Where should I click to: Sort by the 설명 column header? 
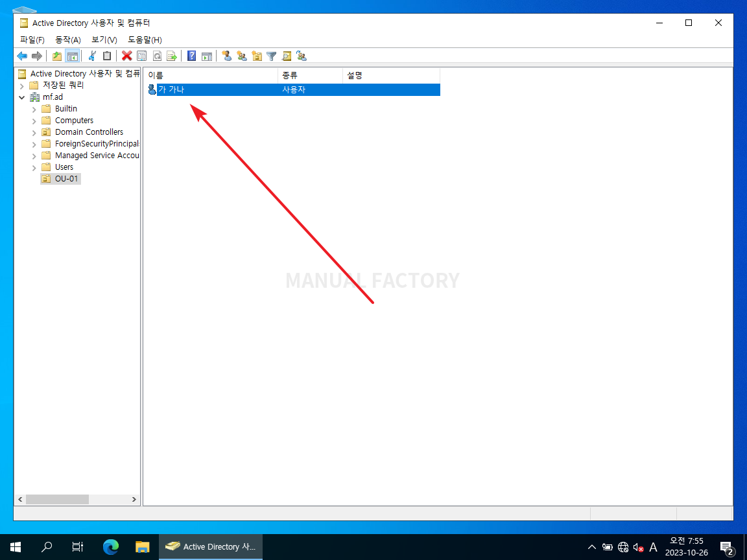click(x=391, y=75)
